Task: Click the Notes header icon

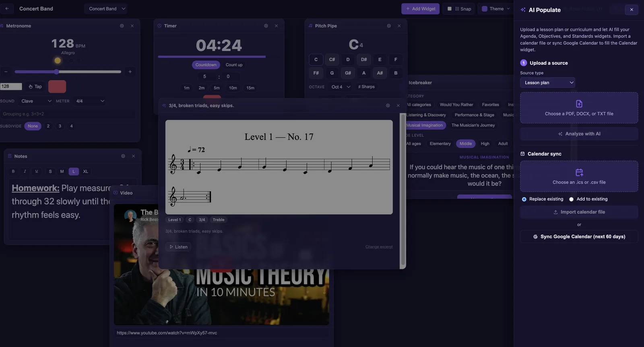Action: 10,156
